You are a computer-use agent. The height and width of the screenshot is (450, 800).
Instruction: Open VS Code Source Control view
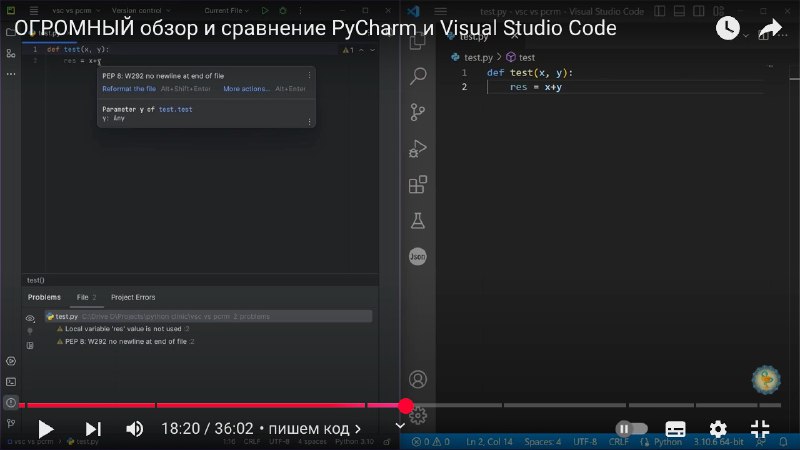pos(418,112)
